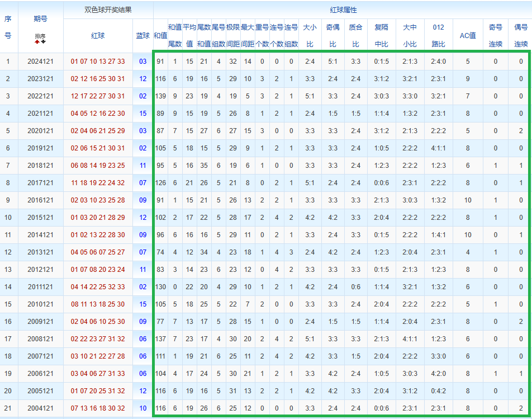Click the 双色球开奖结果 header

(x=108, y=10)
